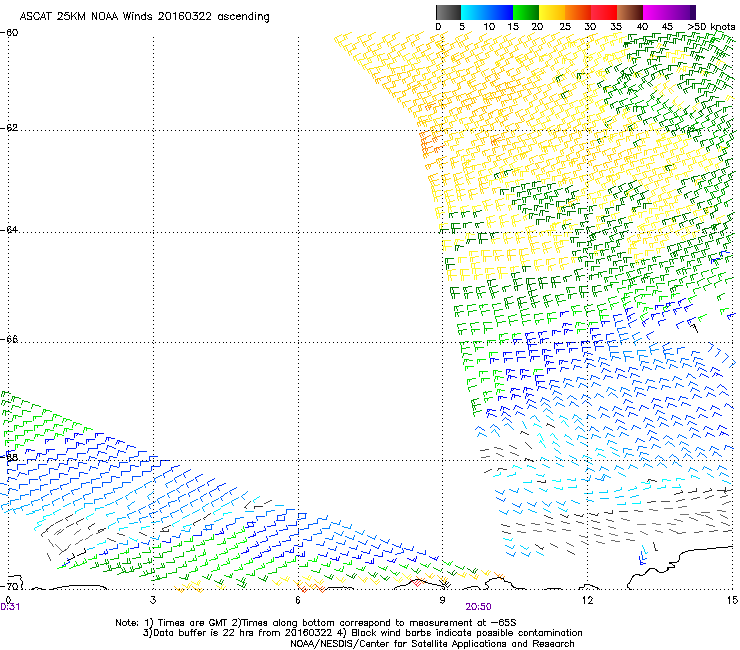Click the longitude 12 axis label
Viewport: 740px width, 650px height.
[x=587, y=600]
